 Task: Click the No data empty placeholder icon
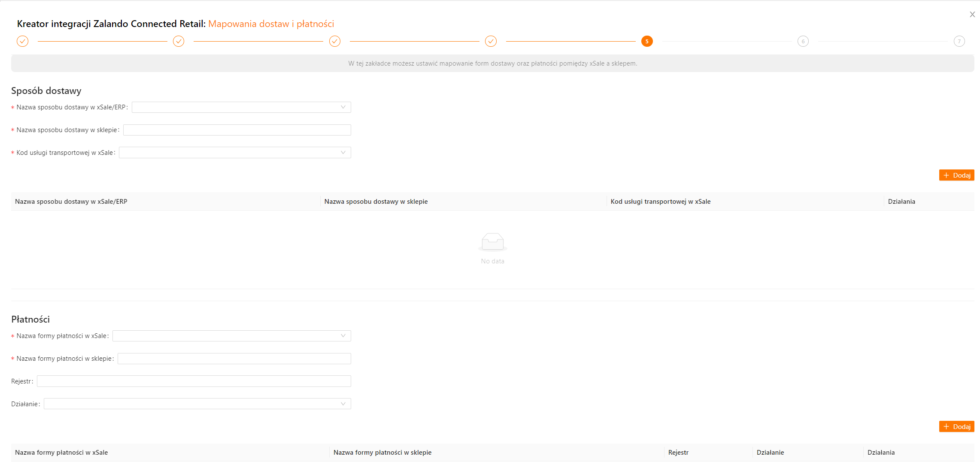(492, 242)
